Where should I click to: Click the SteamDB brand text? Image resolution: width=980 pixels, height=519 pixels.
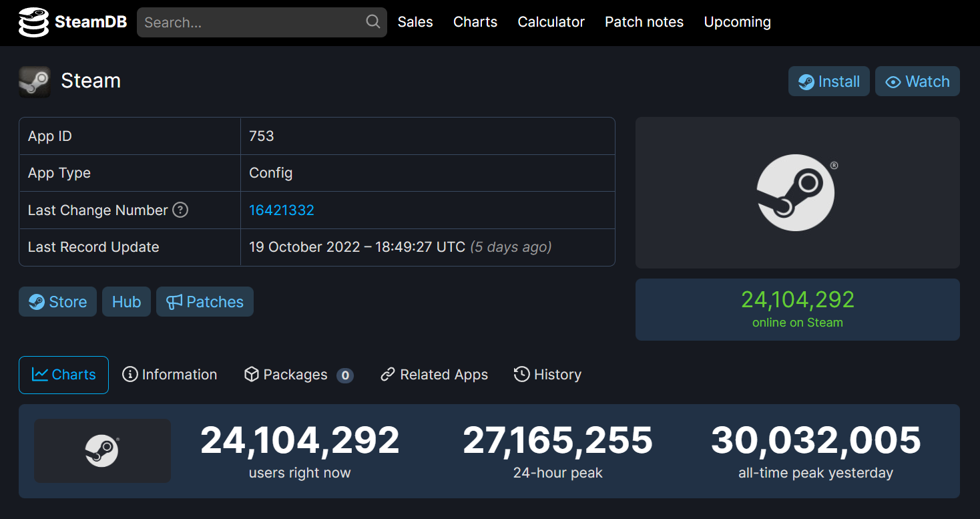[91, 22]
